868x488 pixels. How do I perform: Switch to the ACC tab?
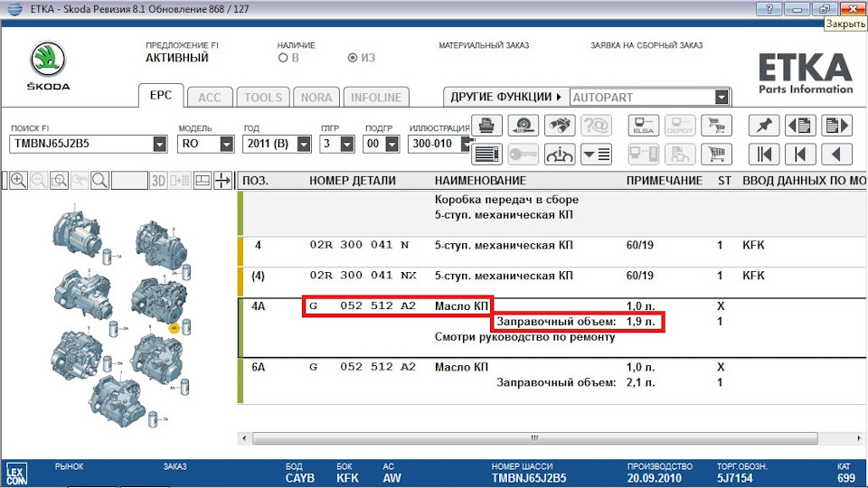click(x=209, y=98)
